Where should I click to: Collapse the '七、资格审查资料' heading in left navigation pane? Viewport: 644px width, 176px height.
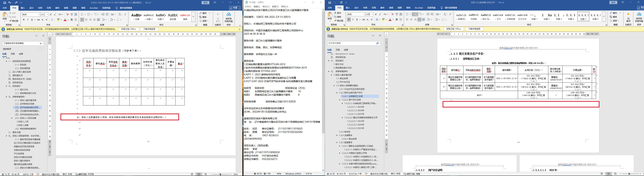pos(6,97)
